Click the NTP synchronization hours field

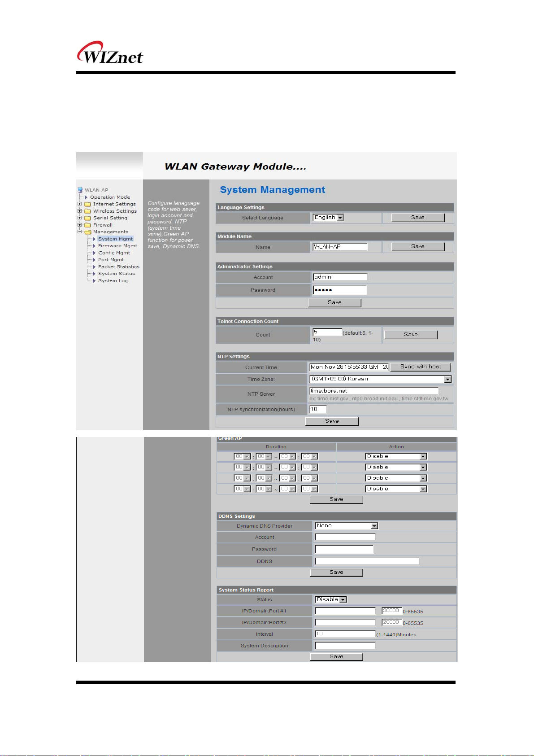(x=318, y=409)
